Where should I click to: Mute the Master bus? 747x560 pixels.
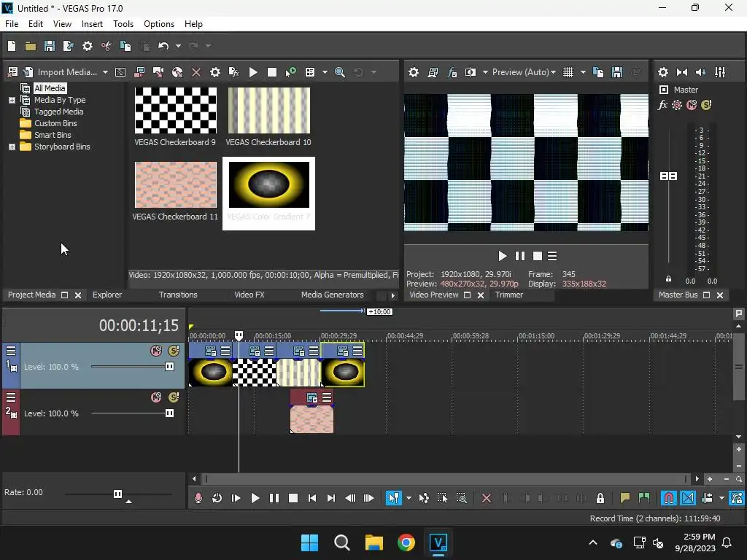692,105
